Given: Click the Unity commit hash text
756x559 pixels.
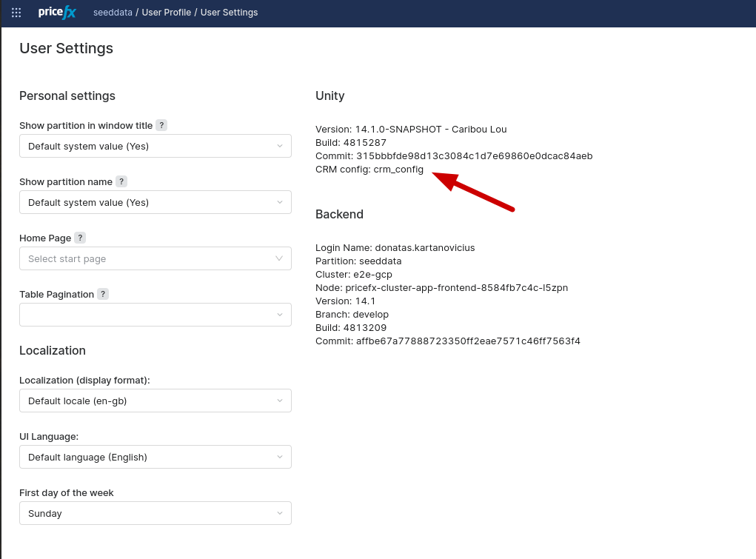Looking at the screenshot, I should (x=474, y=156).
